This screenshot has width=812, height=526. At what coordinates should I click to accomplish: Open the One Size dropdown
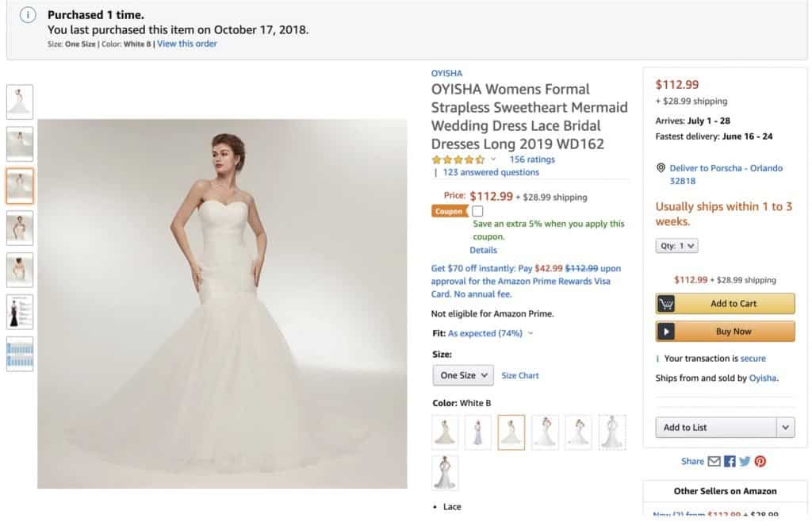pos(463,375)
